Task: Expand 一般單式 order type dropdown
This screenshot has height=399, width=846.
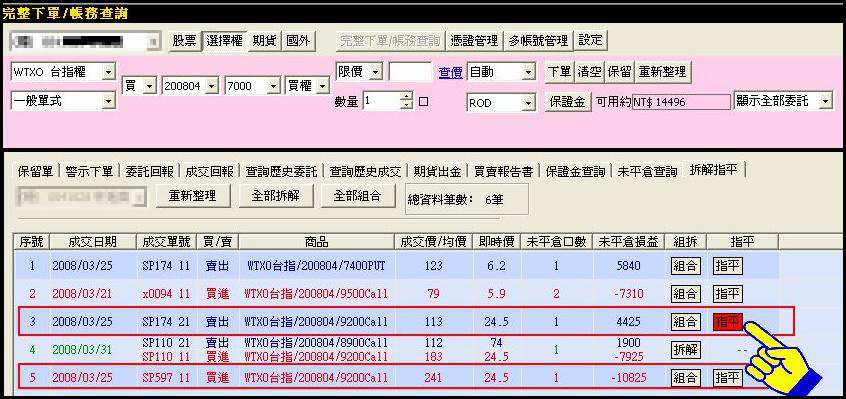Action: point(108,101)
